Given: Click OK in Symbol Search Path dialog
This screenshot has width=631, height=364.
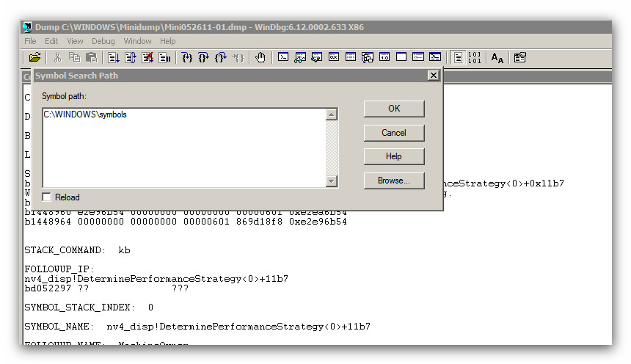Looking at the screenshot, I should (394, 109).
